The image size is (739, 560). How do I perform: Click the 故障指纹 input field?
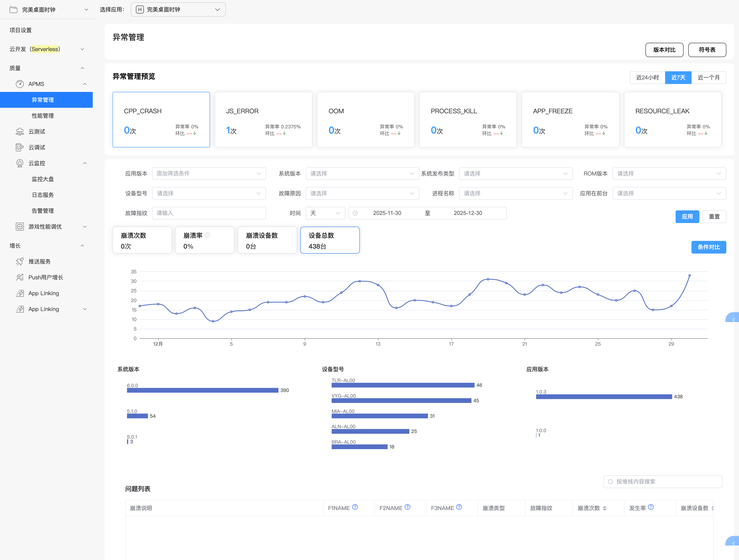point(209,213)
